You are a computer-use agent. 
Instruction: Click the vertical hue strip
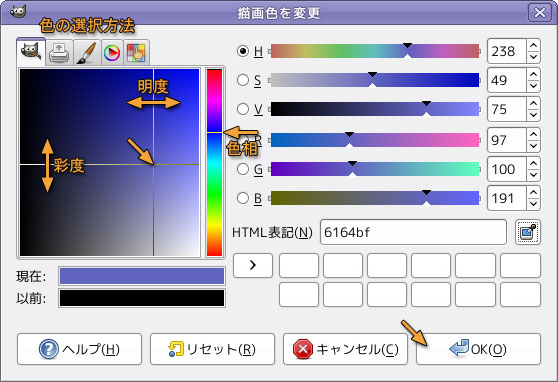[x=215, y=162]
